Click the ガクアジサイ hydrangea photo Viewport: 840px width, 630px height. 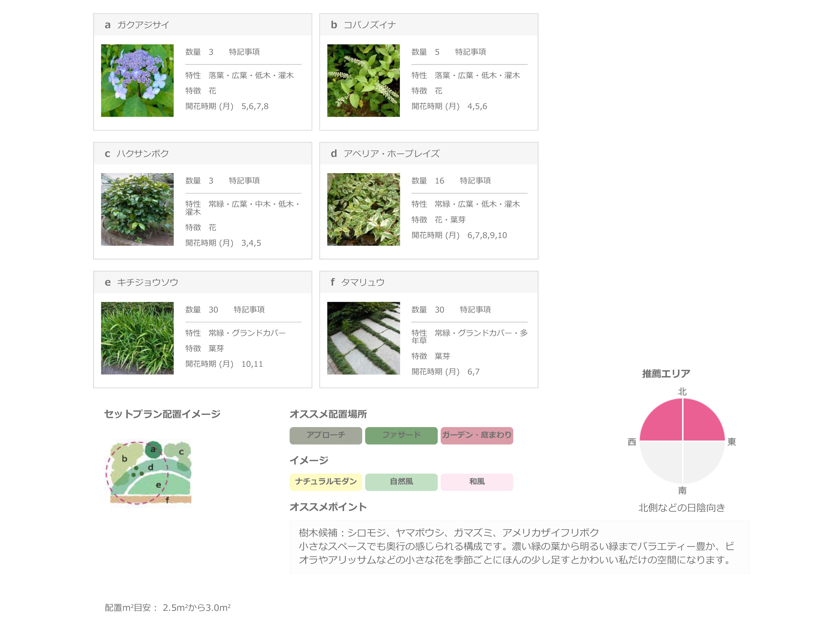tap(137, 81)
